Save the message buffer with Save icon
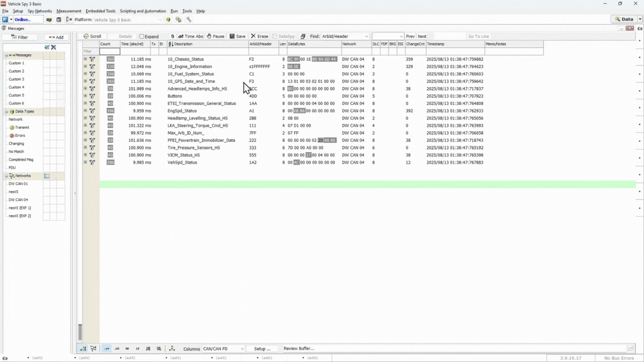The width and height of the screenshot is (644, 362). coord(238,36)
